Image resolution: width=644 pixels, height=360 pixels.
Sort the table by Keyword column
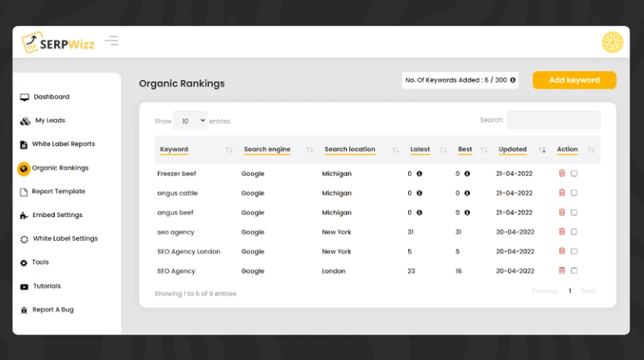point(175,149)
